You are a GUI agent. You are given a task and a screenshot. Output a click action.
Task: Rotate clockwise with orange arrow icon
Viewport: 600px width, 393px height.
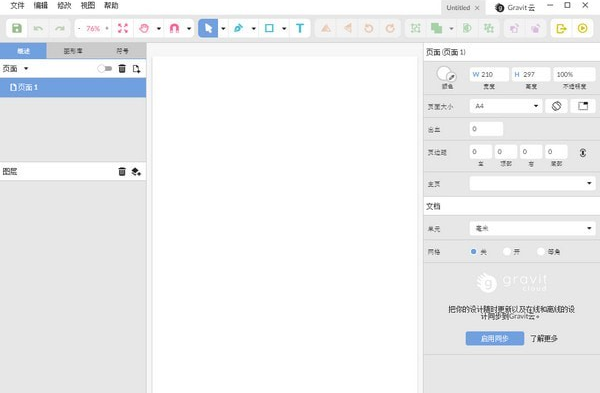(390, 28)
